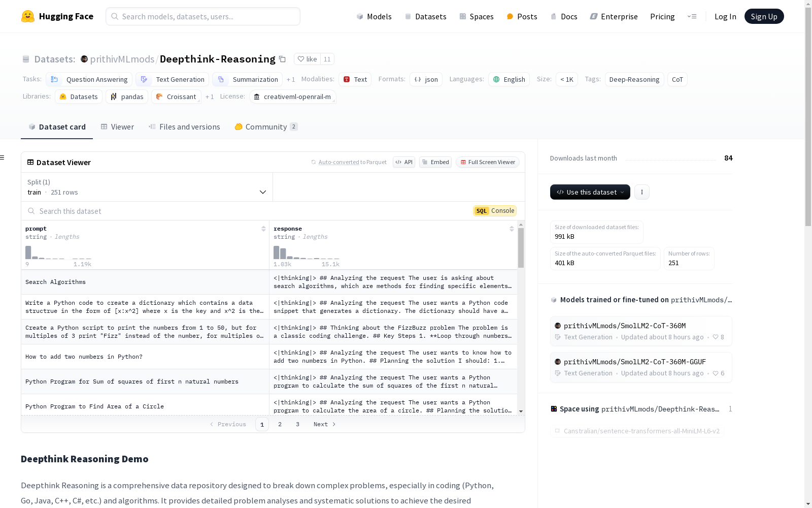Click the Search this dataset field

coord(246,211)
